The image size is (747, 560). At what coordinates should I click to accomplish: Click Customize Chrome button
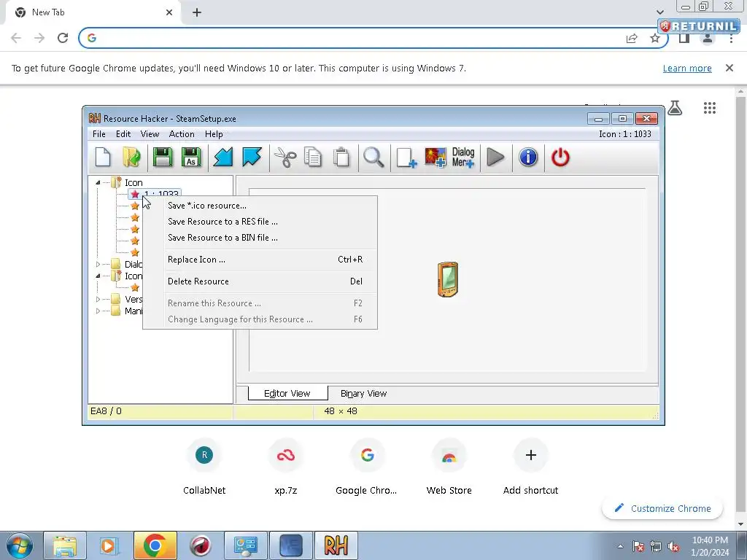pyautogui.click(x=662, y=508)
